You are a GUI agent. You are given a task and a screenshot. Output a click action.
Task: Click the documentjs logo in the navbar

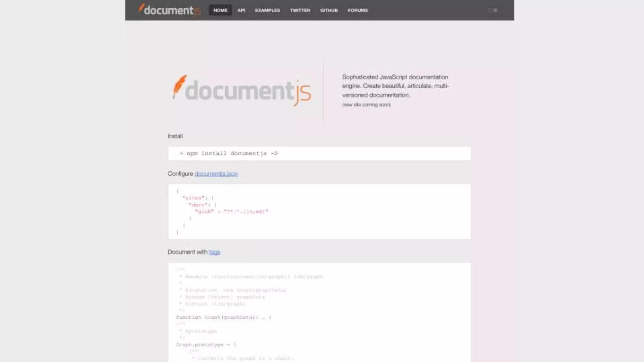169,10
